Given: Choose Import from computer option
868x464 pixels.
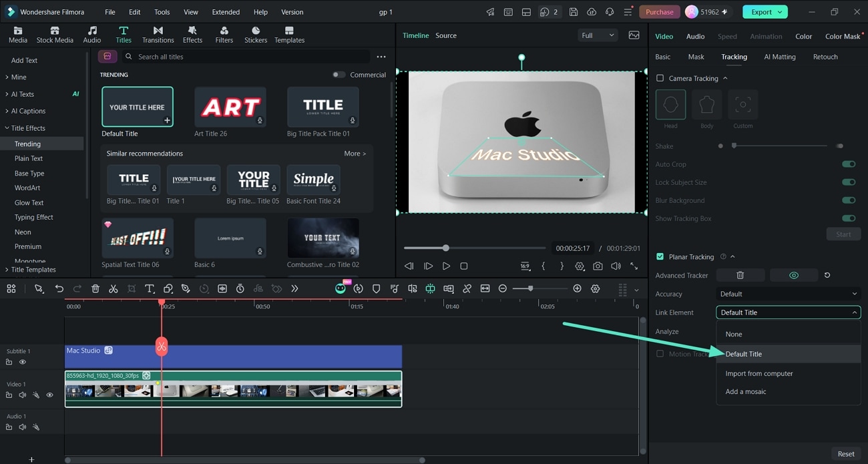Looking at the screenshot, I should tap(789, 373).
